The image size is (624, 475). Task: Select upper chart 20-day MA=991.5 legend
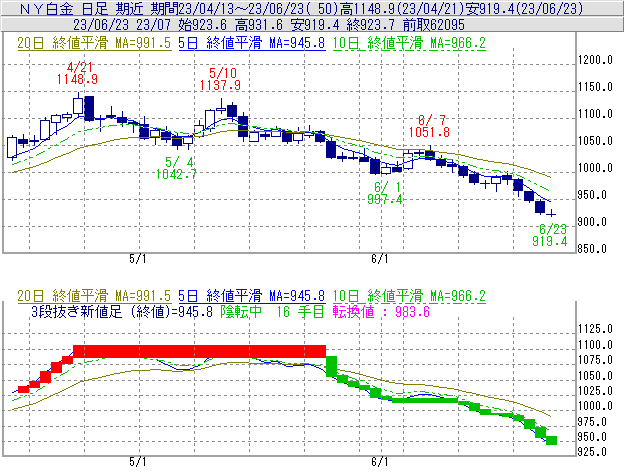[94, 43]
